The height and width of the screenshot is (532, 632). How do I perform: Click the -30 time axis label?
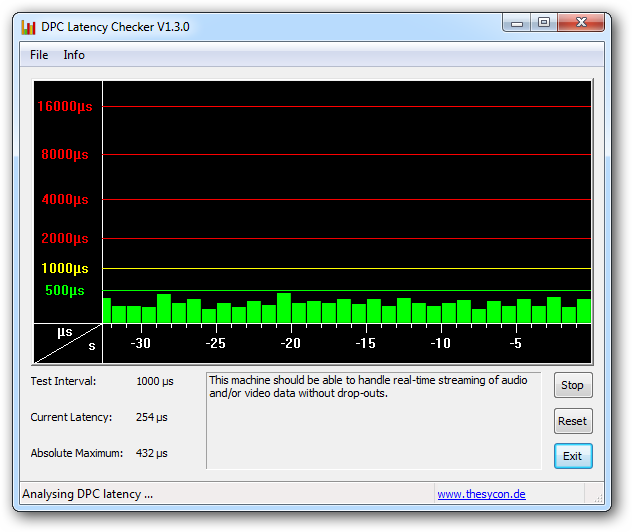tap(140, 343)
